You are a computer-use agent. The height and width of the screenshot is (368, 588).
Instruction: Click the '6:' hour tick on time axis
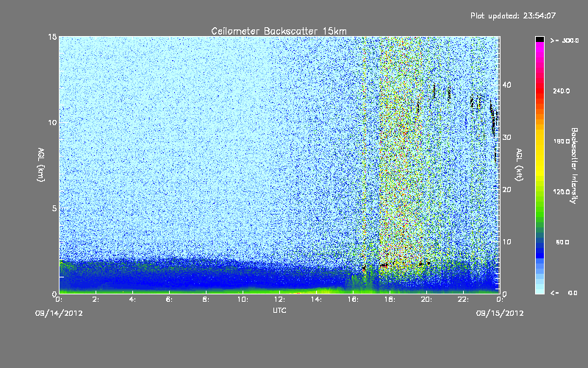click(x=169, y=300)
